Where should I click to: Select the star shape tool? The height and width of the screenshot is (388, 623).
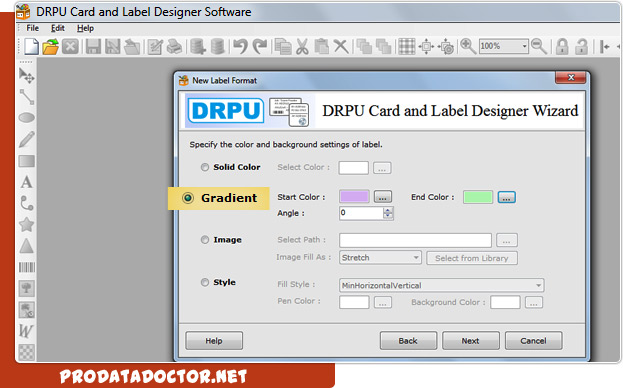pos(27,225)
